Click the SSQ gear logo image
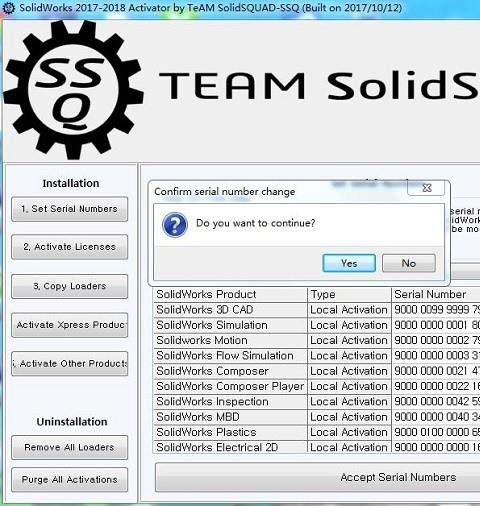Screen dimensions: 480x506 coord(73,89)
